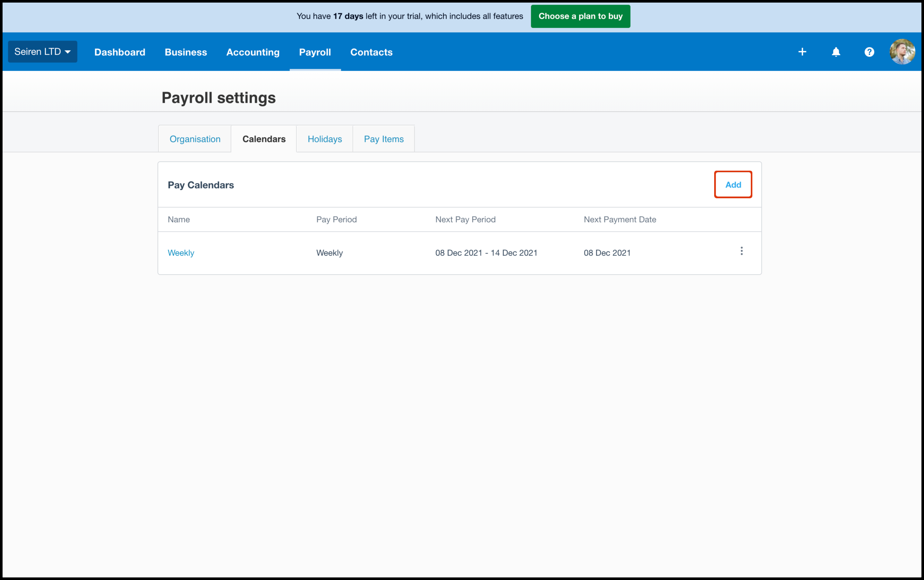Click Choose a plan to buy
This screenshot has height=580, width=924.
580,16
